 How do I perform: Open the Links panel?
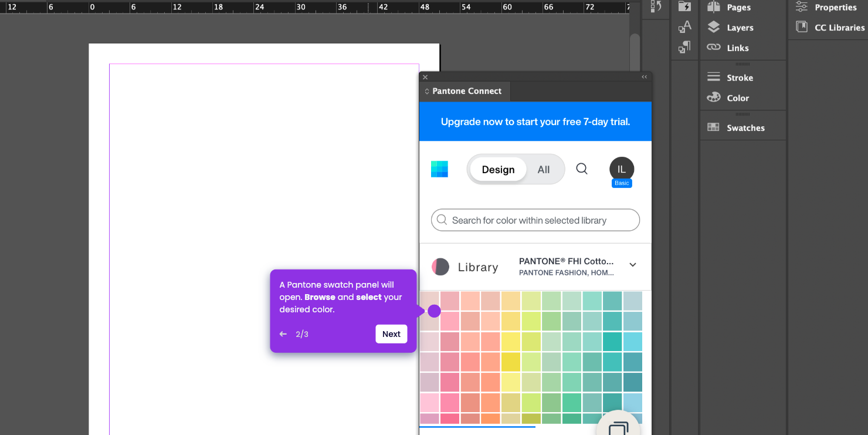tap(728, 48)
